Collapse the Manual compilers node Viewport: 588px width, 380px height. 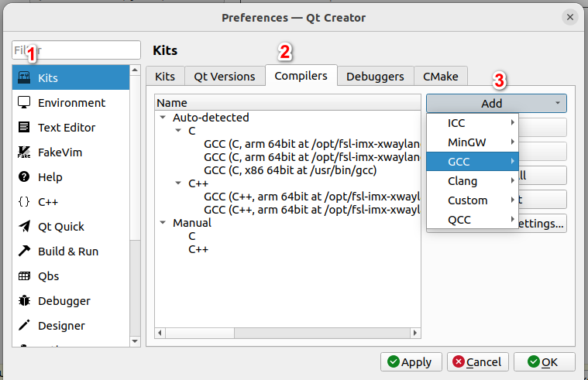pyautogui.click(x=163, y=223)
